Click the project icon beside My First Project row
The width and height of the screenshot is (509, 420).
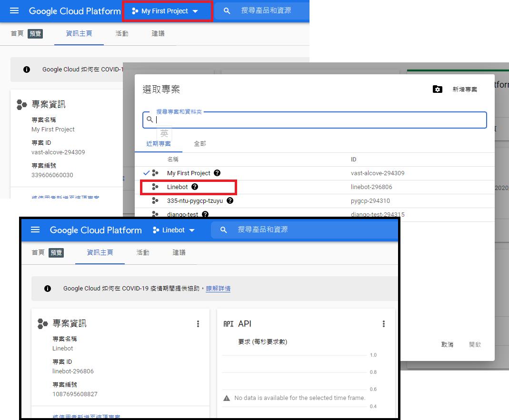click(x=155, y=173)
